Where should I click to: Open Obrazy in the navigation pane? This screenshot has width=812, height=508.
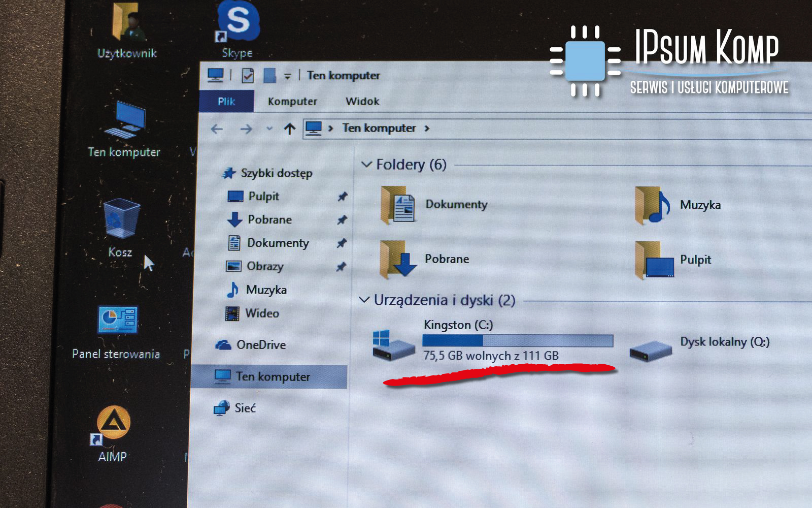pos(254,266)
